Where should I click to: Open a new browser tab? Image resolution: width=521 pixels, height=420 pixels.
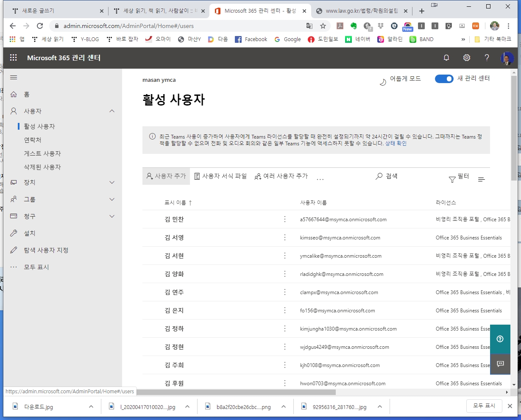pyautogui.click(x=421, y=11)
